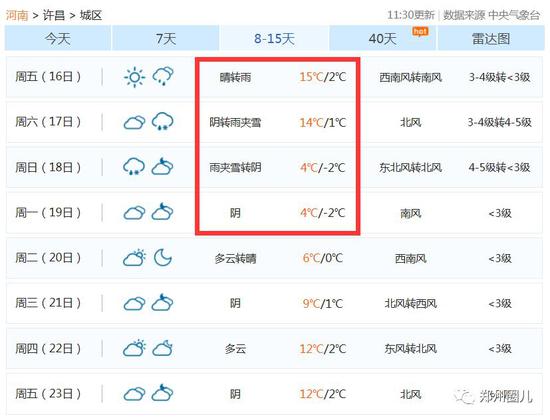Viewport: 550px width, 420px height.
Task: Select the 周一（19日） date label
Action: click(x=48, y=212)
